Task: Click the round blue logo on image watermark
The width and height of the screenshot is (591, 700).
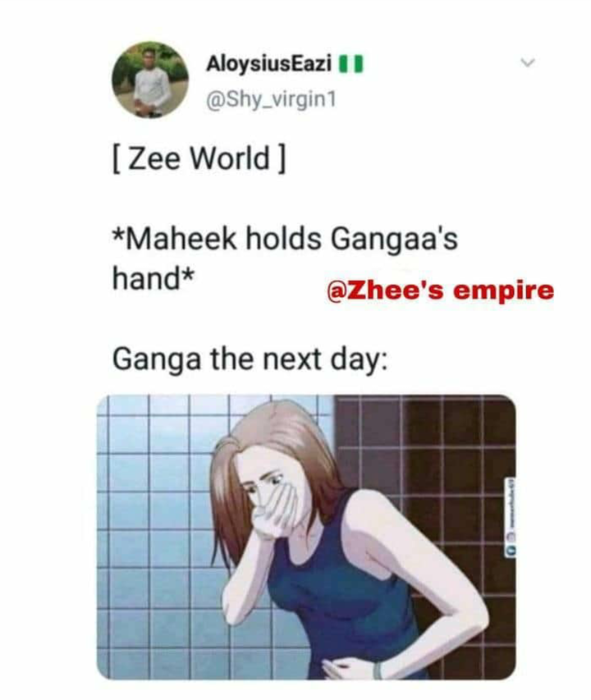Action: click(x=511, y=551)
